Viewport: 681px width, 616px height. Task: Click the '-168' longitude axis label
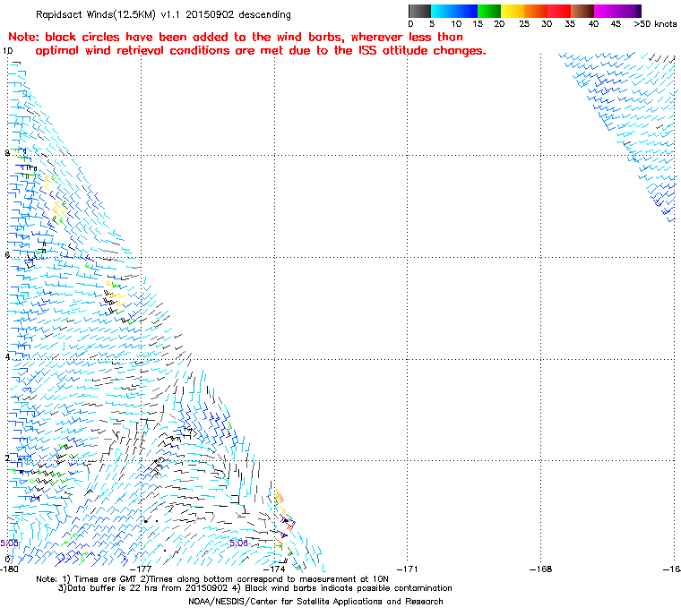tap(540, 569)
